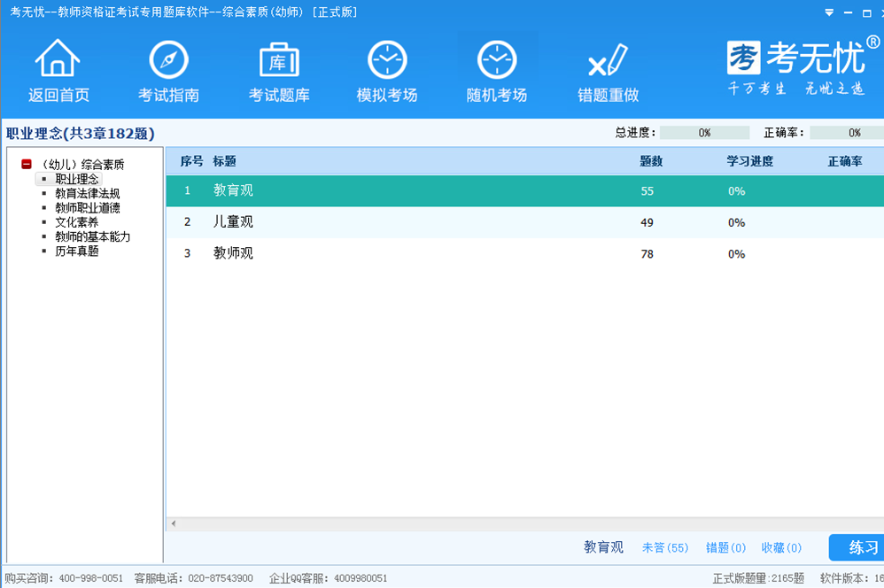Select the 教师观 row in the list

pyautogui.click(x=233, y=253)
